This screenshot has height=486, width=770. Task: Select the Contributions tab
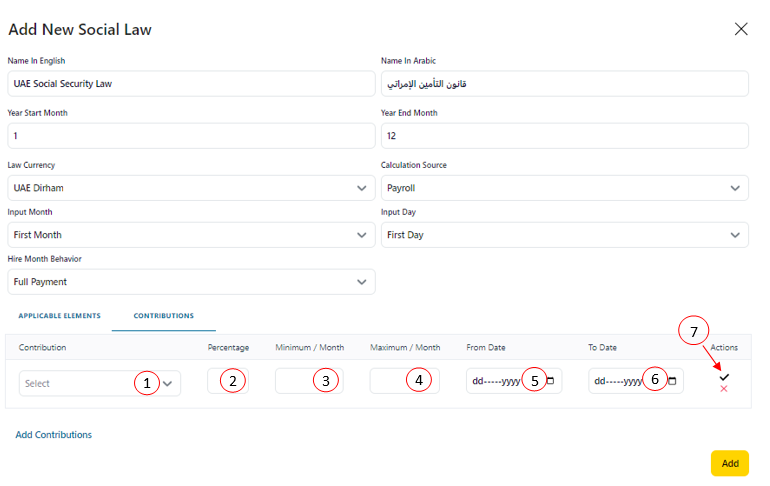point(164,316)
